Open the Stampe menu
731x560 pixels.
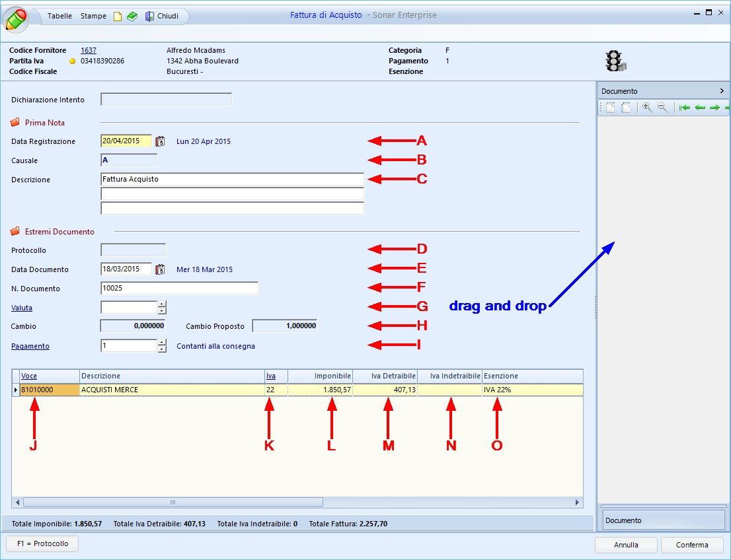coord(93,16)
